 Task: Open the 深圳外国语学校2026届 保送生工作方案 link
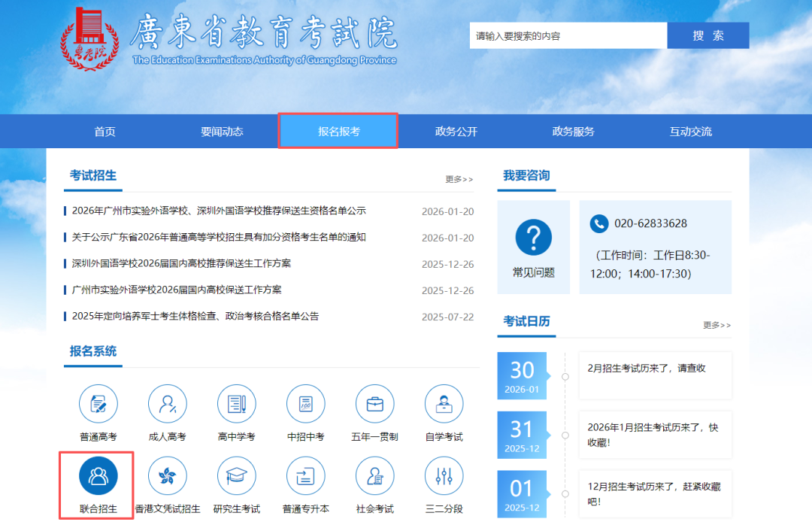(x=182, y=263)
